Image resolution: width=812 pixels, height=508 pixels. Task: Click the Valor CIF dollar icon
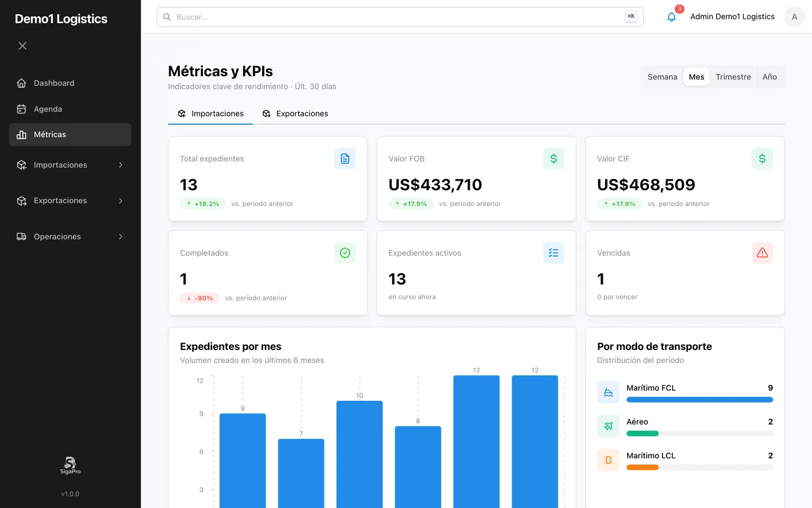762,159
